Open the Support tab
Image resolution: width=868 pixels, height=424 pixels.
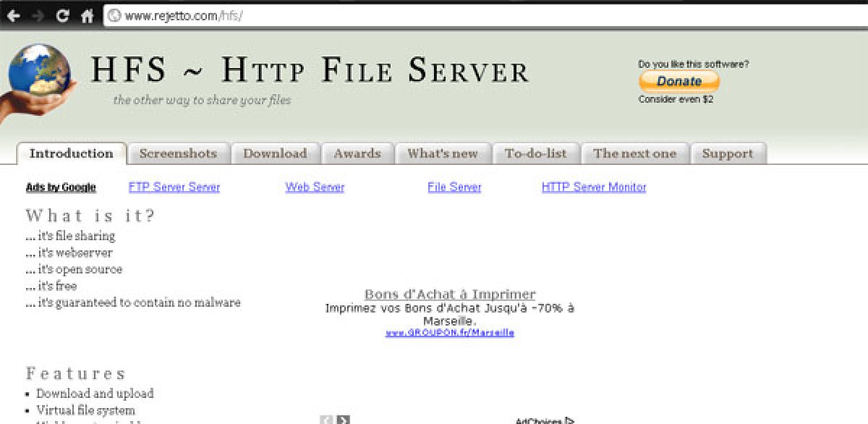(728, 153)
